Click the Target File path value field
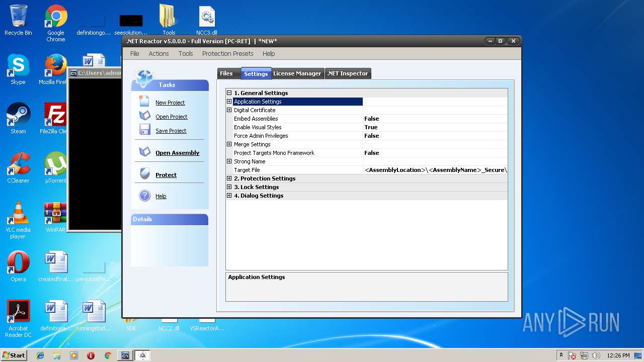644x362 pixels. point(435,170)
